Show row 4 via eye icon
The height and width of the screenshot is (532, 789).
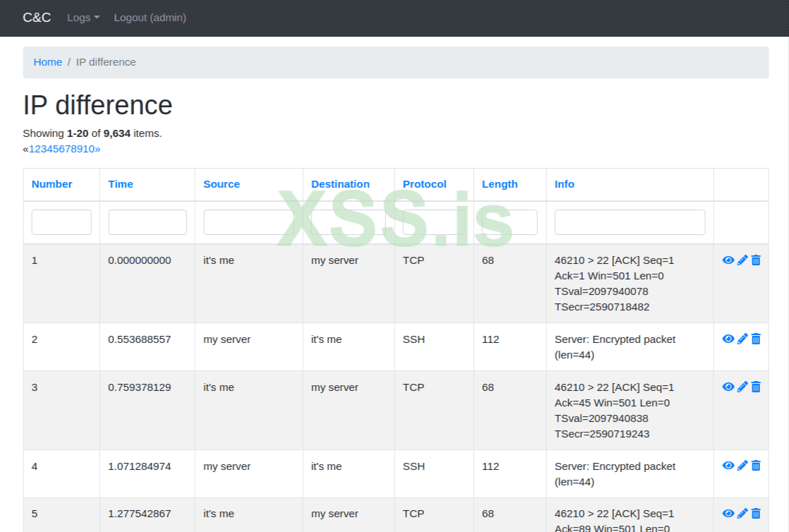tap(728, 466)
